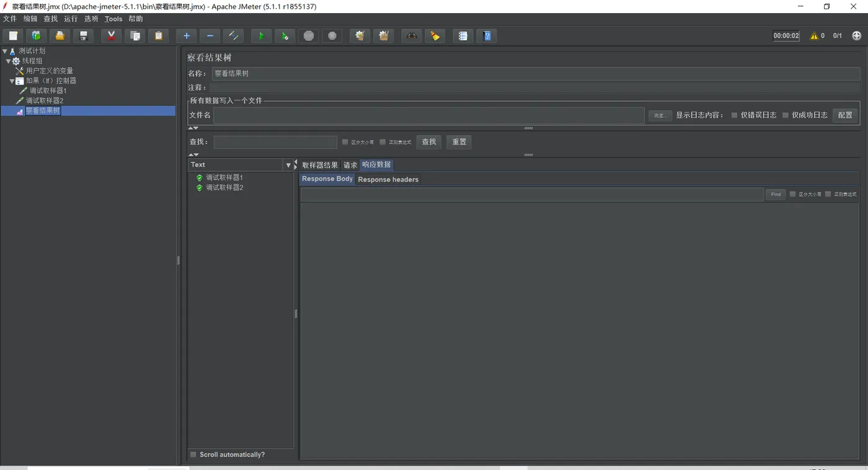Open the Templates toolbar icon
The image size is (868, 470).
pyautogui.click(x=36, y=36)
